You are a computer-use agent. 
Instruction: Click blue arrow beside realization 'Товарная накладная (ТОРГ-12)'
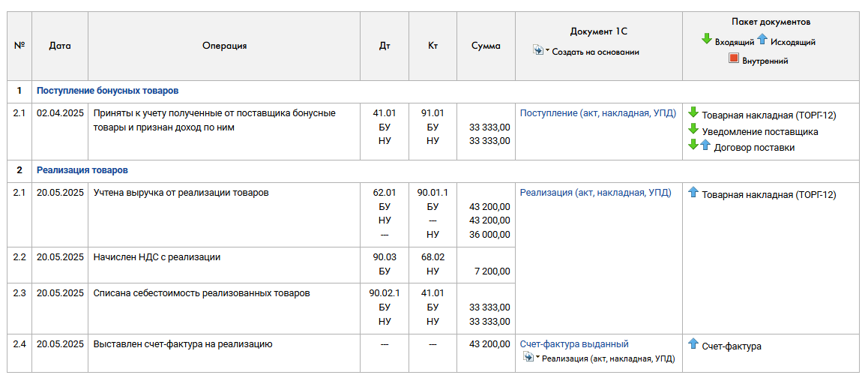pos(693,193)
